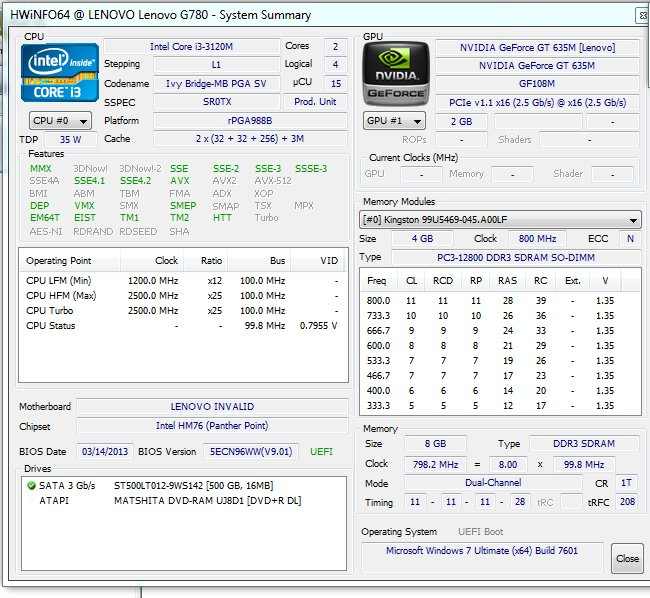Close the System Summary window with X
Screen dimensions: 650x598
coord(643,16)
